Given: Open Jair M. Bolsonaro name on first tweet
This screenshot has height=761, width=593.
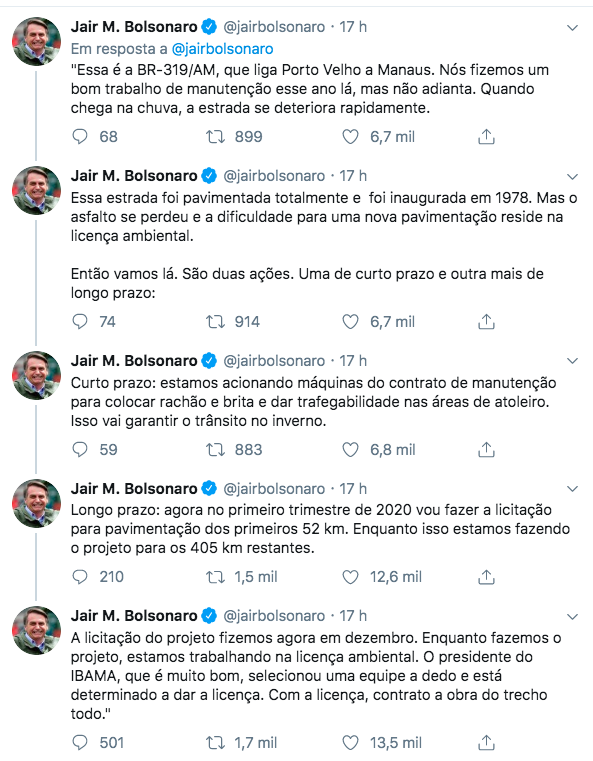Looking at the screenshot, I should tap(134, 27).
